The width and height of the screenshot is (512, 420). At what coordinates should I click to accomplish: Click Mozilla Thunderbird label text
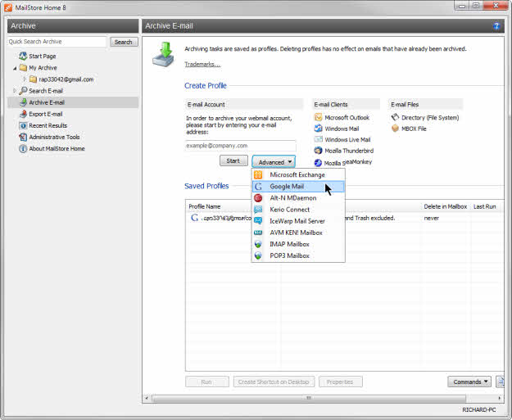click(349, 151)
